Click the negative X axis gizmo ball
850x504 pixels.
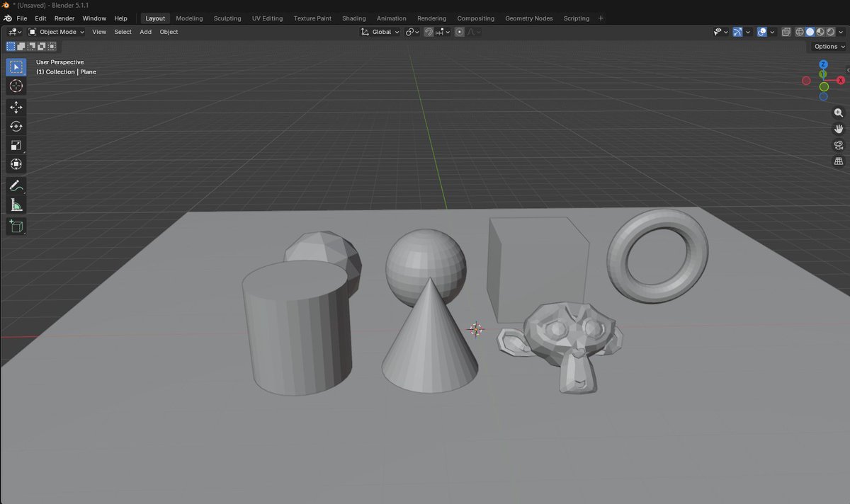[806, 81]
